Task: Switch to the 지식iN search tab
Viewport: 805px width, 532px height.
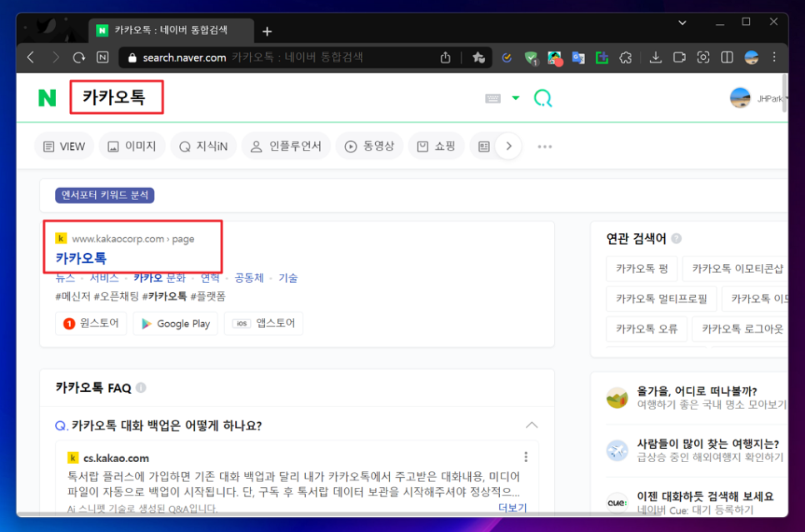Action: pos(203,147)
